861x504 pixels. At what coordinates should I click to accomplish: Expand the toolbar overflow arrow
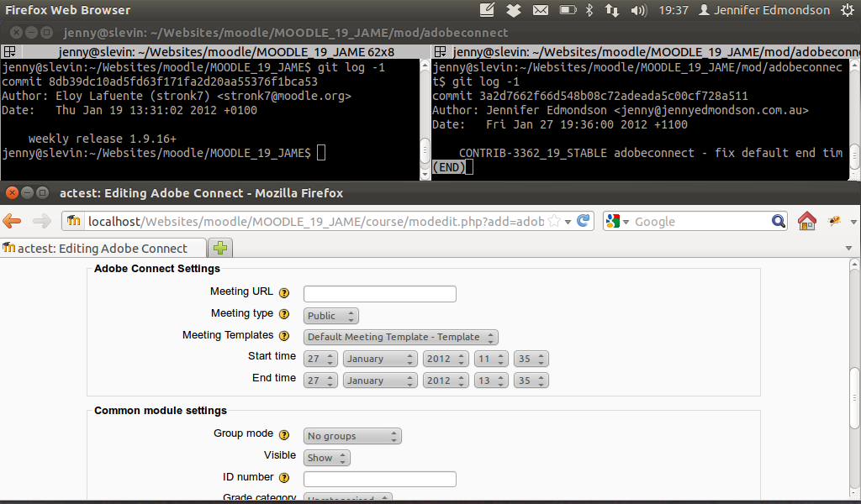point(853,222)
